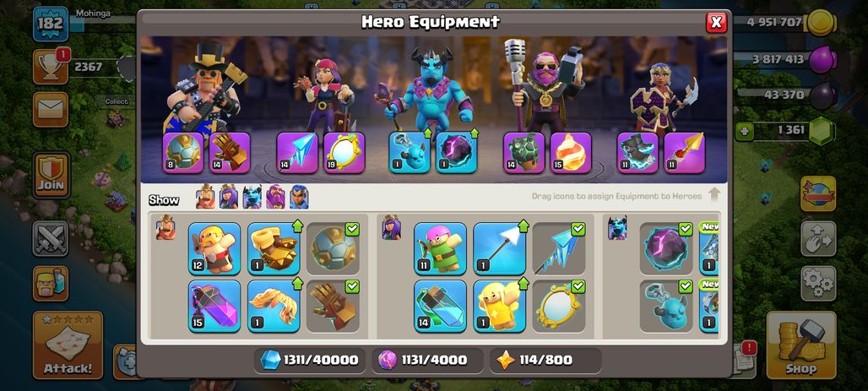This screenshot has height=391, width=868.
Task: Select the Barbarian Puppet equipment level 12
Action: (x=214, y=248)
